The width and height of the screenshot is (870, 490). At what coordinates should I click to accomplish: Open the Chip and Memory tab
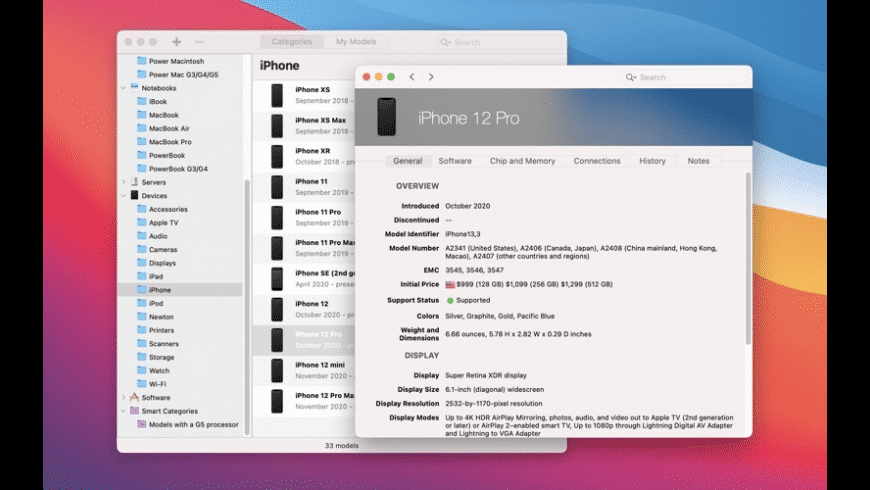pyautogui.click(x=522, y=161)
